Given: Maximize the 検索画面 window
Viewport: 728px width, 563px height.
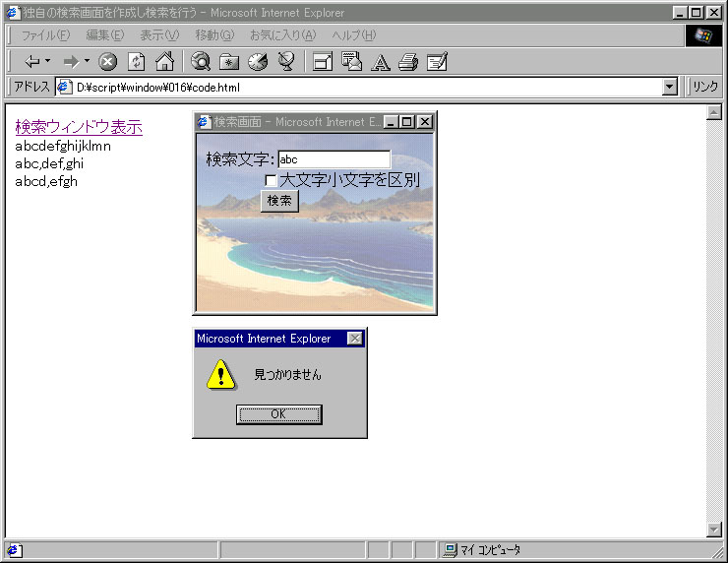Looking at the screenshot, I should (406, 122).
